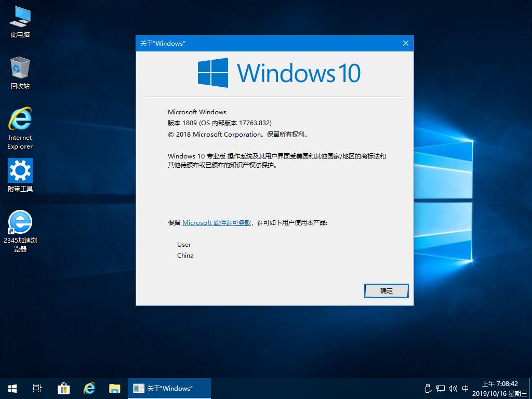Open the 此电脑 desktop icon
532x399 pixels.
pos(20,21)
